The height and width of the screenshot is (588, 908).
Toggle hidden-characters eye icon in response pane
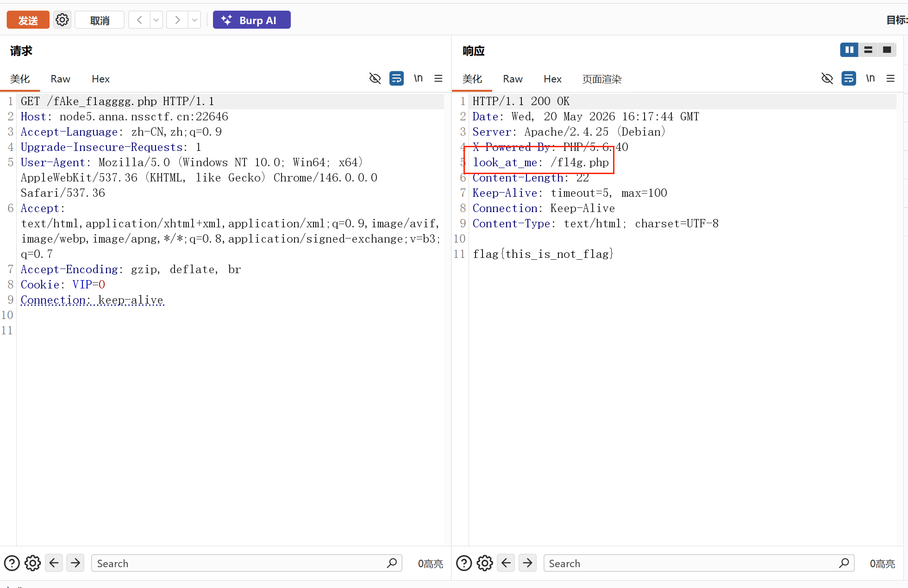pyautogui.click(x=827, y=78)
